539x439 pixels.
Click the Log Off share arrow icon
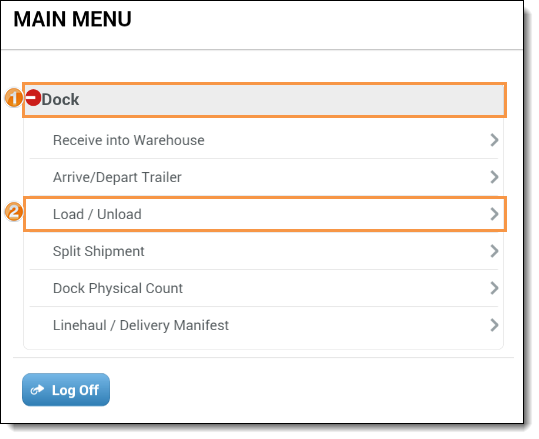coord(37,390)
